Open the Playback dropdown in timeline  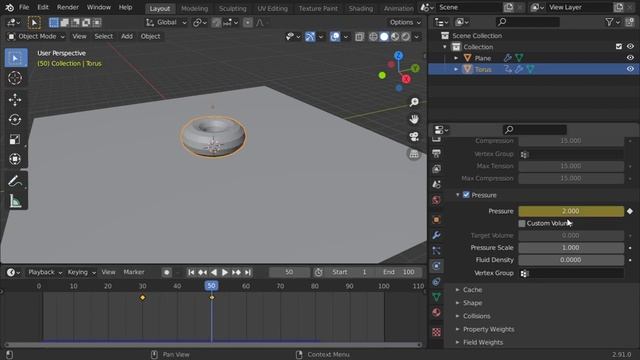[45, 272]
